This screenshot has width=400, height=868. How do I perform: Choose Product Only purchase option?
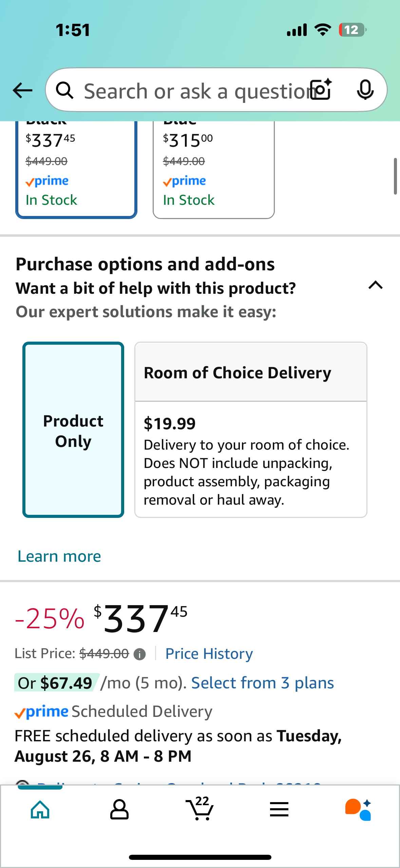[x=73, y=430]
